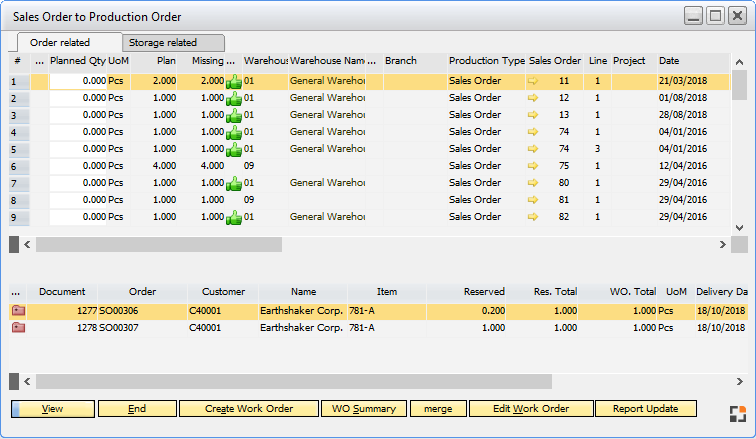Viewport: 756px width, 439px height.
Task: Click the merge button
Action: coord(438,409)
